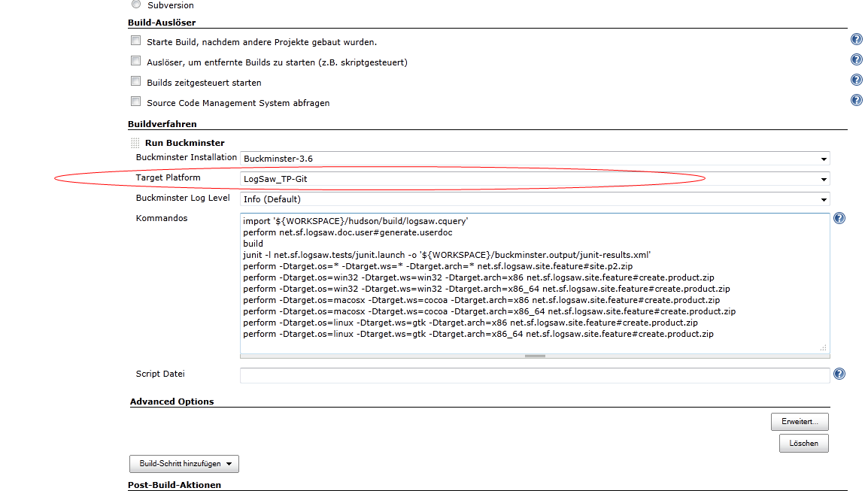Click the 'Buckminster Log Level' label
The width and height of the screenshot is (868, 491).
[x=183, y=198]
